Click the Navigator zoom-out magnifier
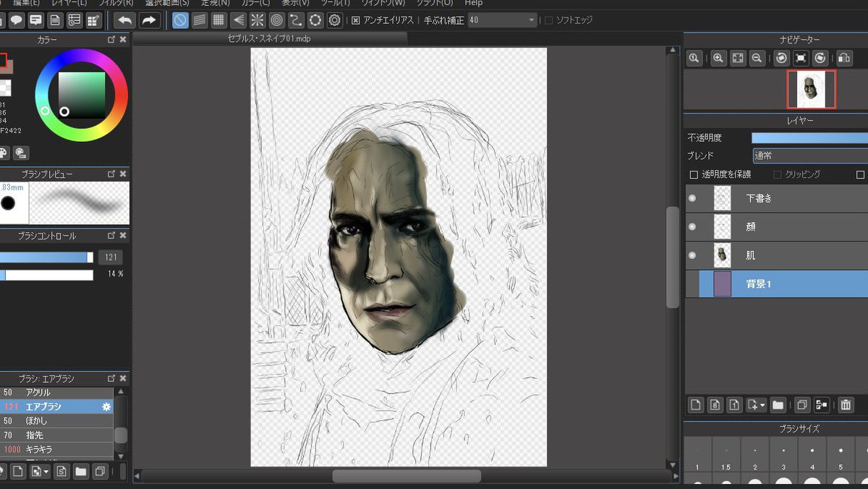 point(757,59)
